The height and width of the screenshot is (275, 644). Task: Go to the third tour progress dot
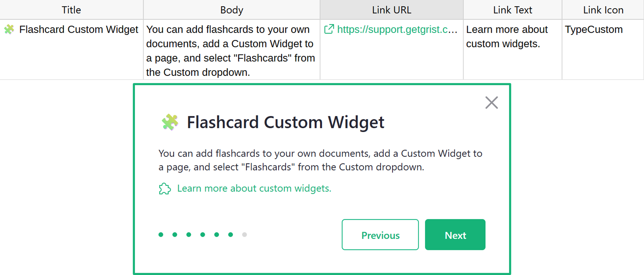189,234
